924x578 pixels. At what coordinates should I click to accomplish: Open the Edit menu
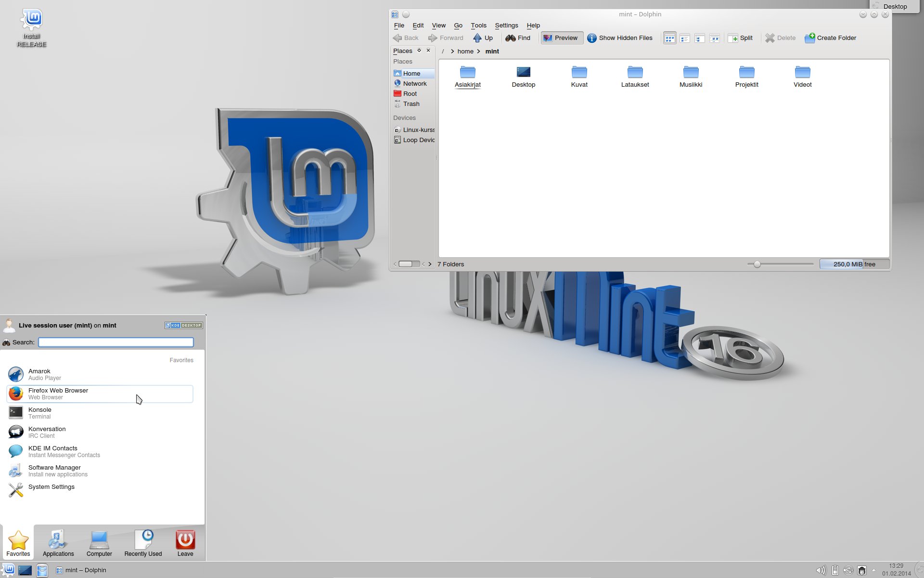(x=418, y=26)
